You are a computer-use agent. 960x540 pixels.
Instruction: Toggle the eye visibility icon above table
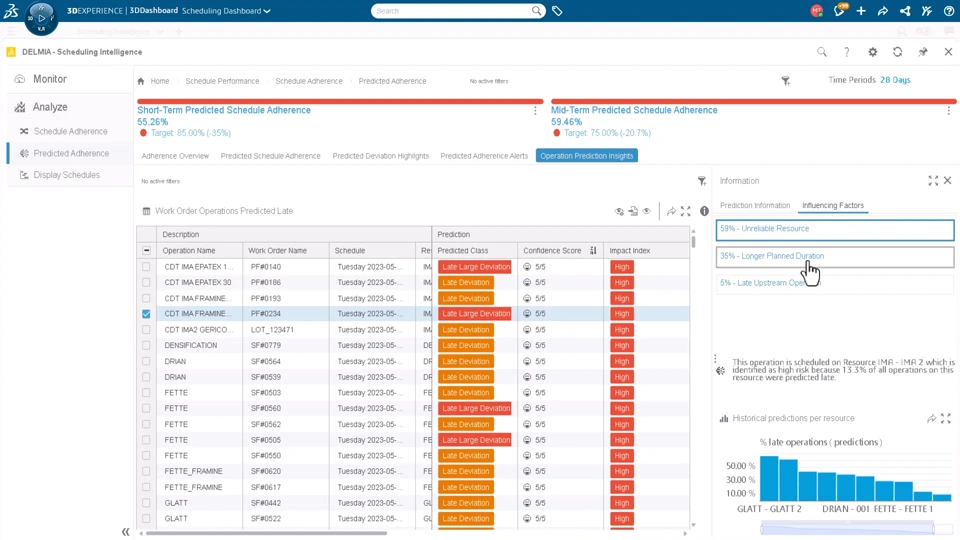[647, 211]
